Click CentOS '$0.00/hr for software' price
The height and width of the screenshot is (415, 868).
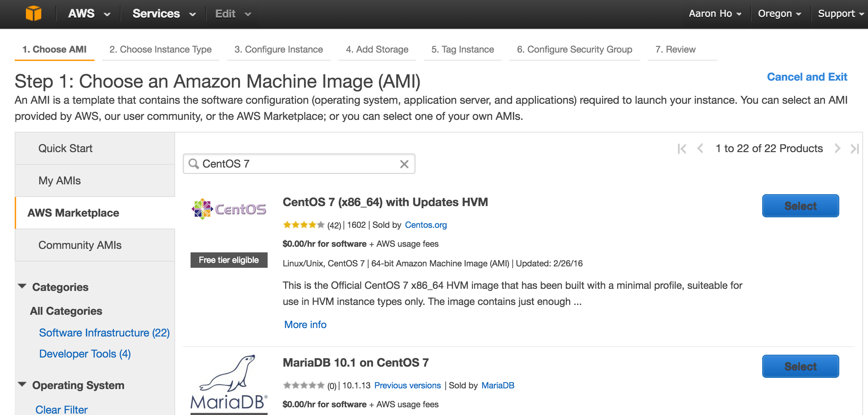coord(324,244)
